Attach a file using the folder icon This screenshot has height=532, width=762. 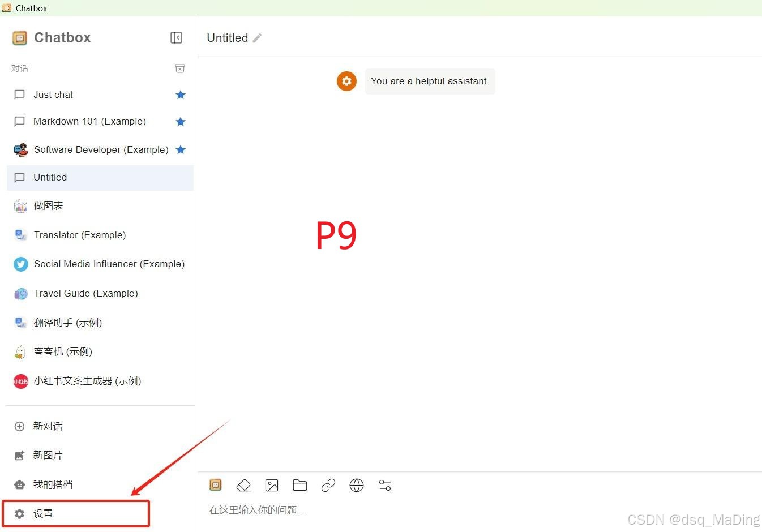click(x=300, y=485)
